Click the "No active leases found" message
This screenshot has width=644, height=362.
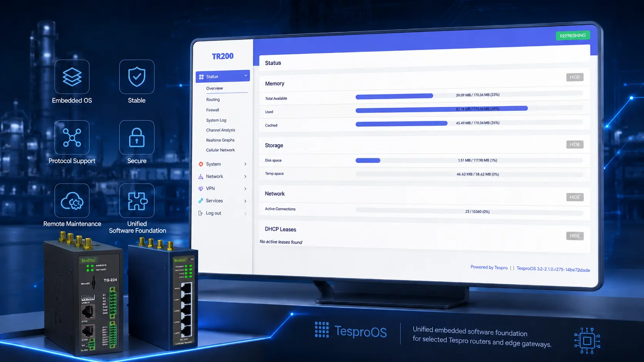[281, 242]
